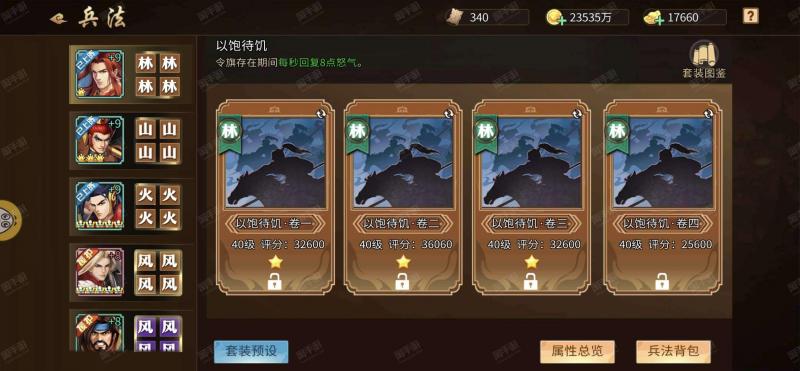Tap the question mark help icon
The height and width of the screenshot is (371, 800).
coord(750,16)
